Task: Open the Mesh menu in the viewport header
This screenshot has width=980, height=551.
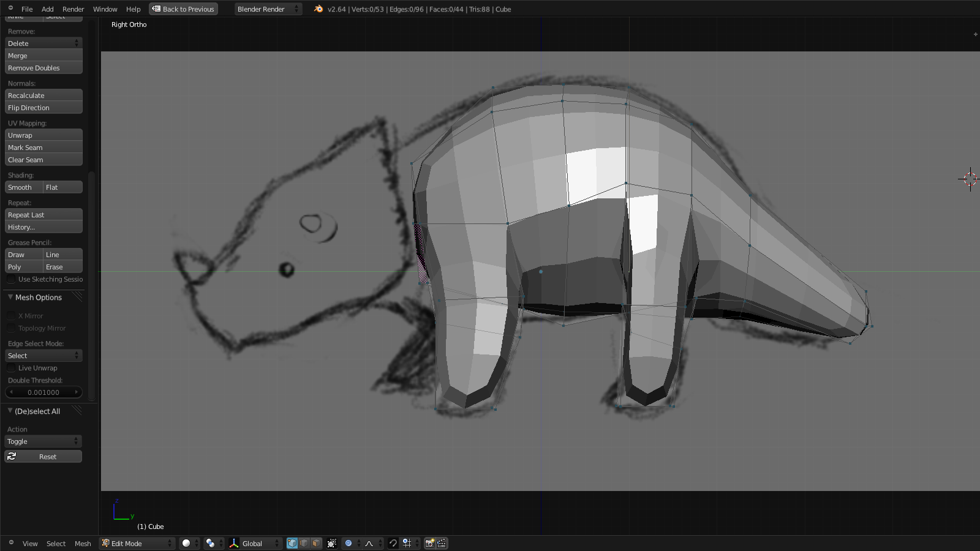Action: coord(83,544)
